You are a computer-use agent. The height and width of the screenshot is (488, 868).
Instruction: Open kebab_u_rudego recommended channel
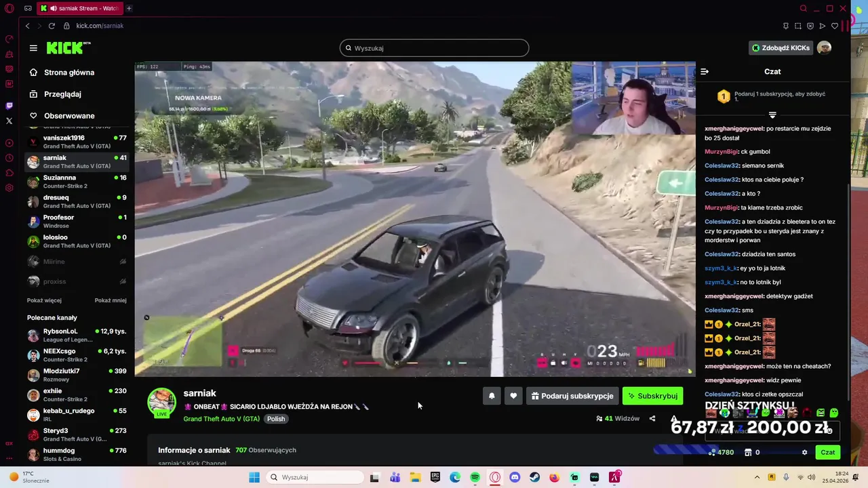77,415
